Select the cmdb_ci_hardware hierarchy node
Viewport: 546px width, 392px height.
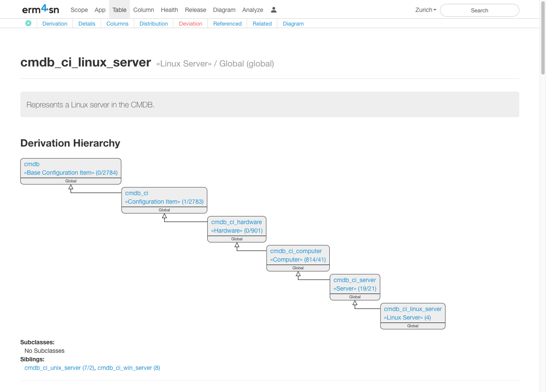tap(237, 226)
